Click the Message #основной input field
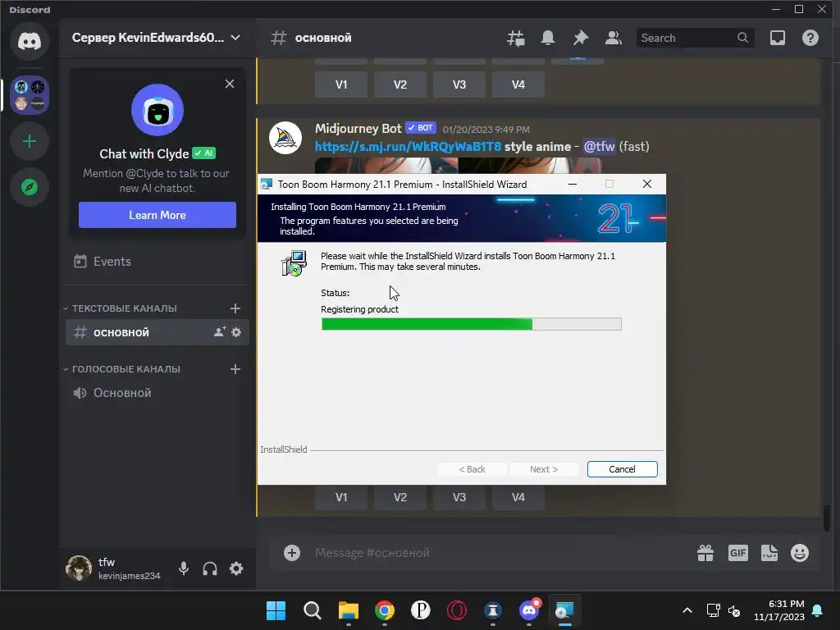 [x=498, y=553]
